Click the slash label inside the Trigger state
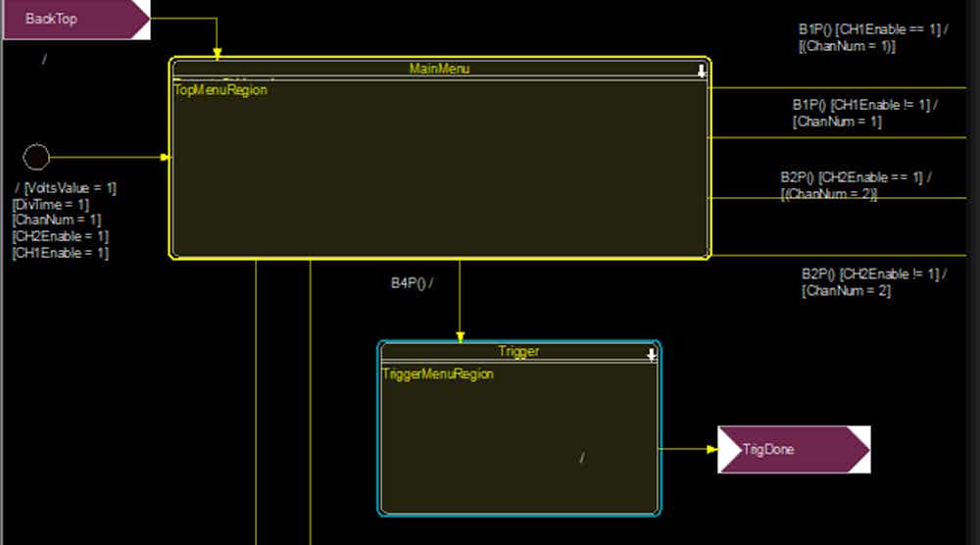The width and height of the screenshot is (980, 545). pos(582,458)
